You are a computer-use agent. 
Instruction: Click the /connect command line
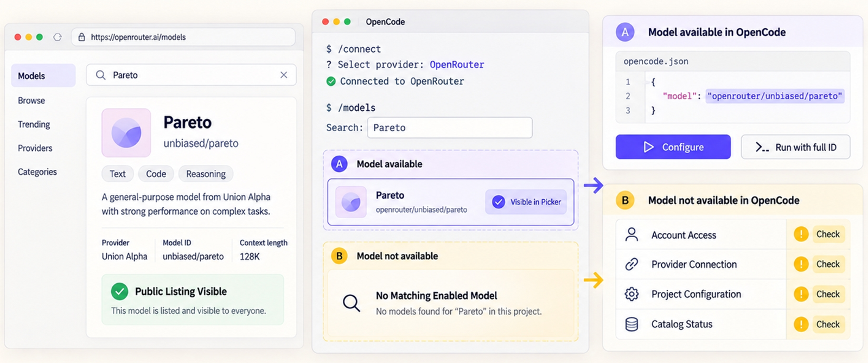[x=354, y=49]
